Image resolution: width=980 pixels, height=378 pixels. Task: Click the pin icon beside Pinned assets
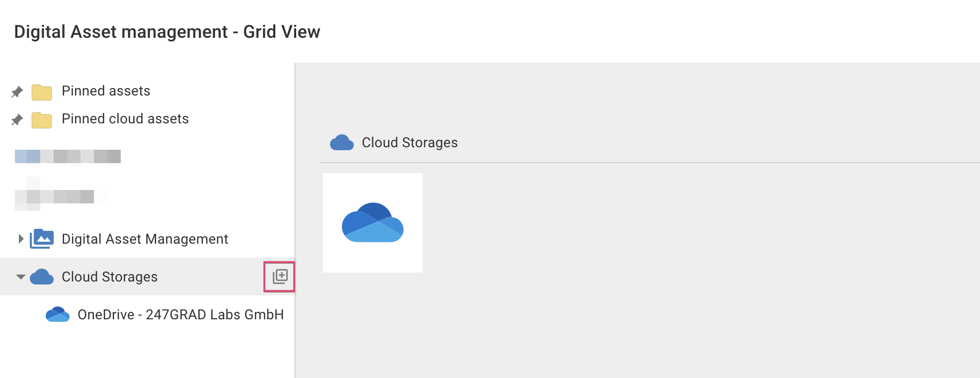click(x=17, y=92)
